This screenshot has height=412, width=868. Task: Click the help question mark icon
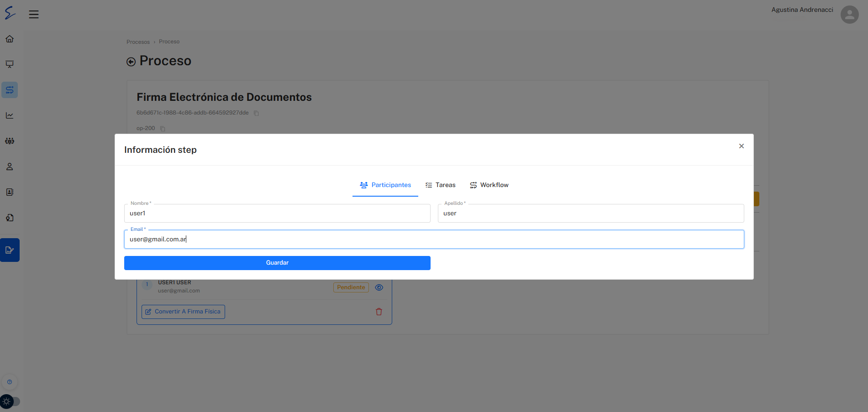(10, 382)
